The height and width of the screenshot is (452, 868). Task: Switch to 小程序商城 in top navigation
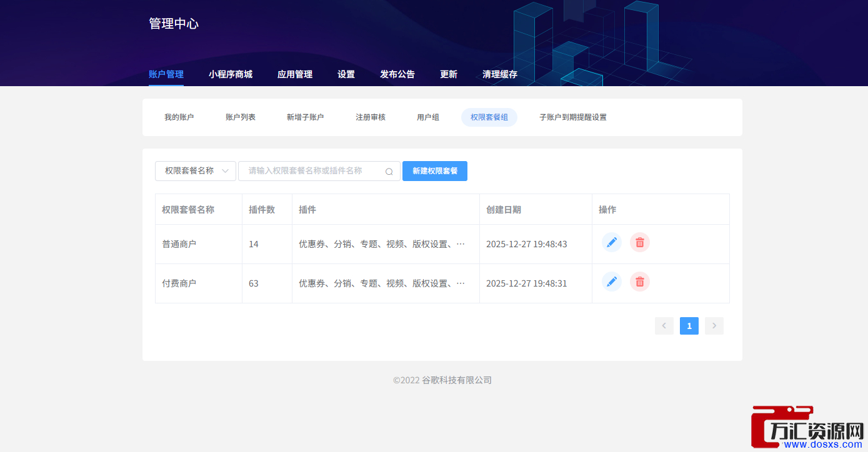click(231, 74)
